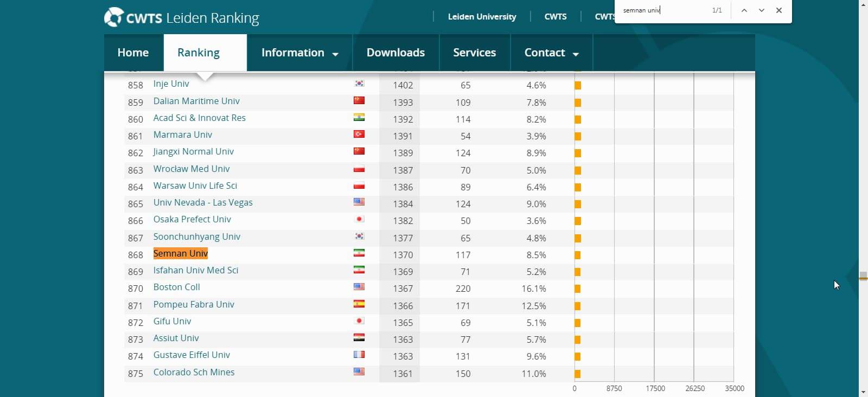The image size is (868, 397).
Task: Expand the Information dropdown menu
Action: pos(300,53)
